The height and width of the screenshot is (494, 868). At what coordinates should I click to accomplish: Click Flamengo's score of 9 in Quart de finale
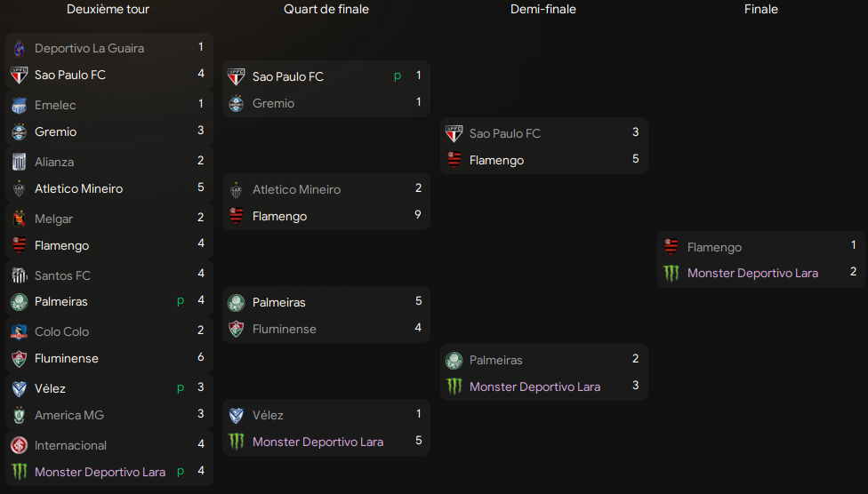tap(418, 215)
